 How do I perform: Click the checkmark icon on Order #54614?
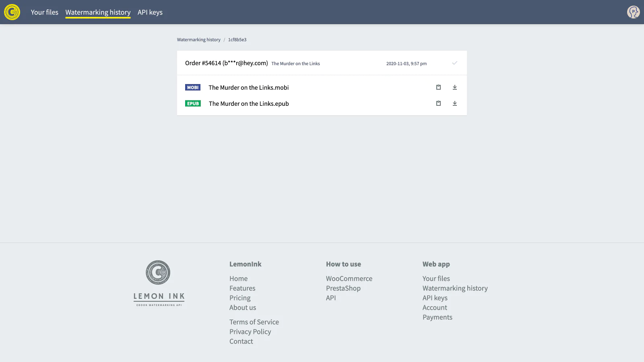click(x=454, y=63)
